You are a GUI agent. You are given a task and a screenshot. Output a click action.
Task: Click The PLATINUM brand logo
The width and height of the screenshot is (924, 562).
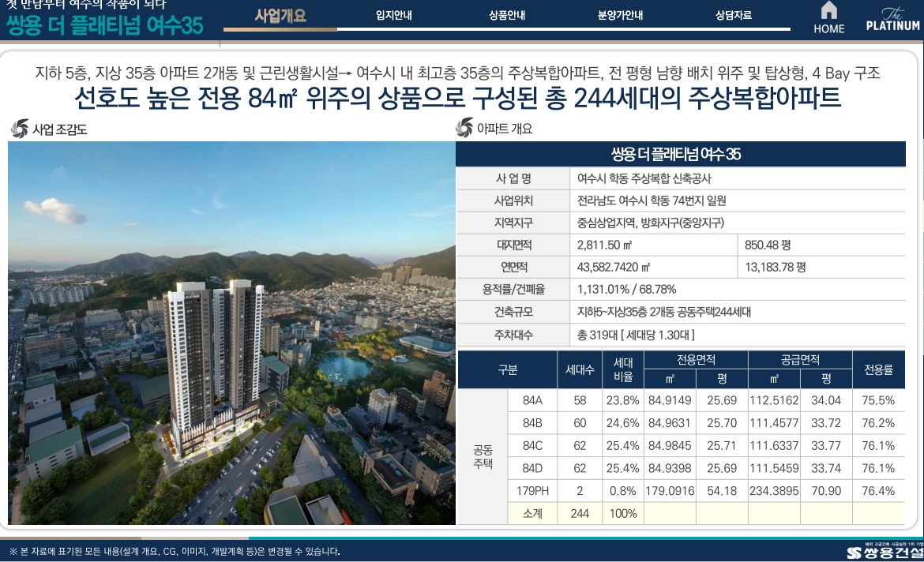[892, 19]
